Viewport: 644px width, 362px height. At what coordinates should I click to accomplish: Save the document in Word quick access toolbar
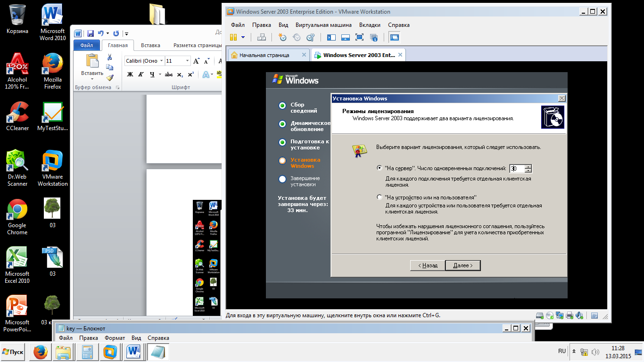coord(91,33)
